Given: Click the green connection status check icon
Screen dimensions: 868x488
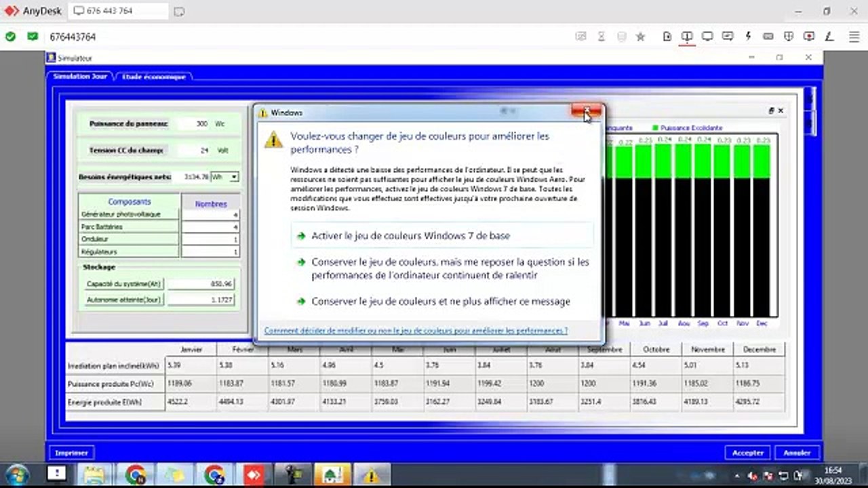Looking at the screenshot, I should pyautogui.click(x=10, y=37).
